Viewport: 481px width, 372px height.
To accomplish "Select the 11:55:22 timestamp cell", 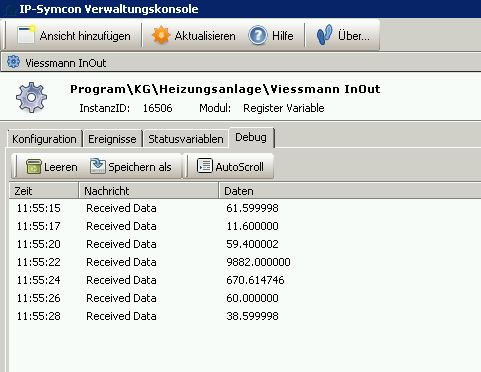I will coord(39,262).
